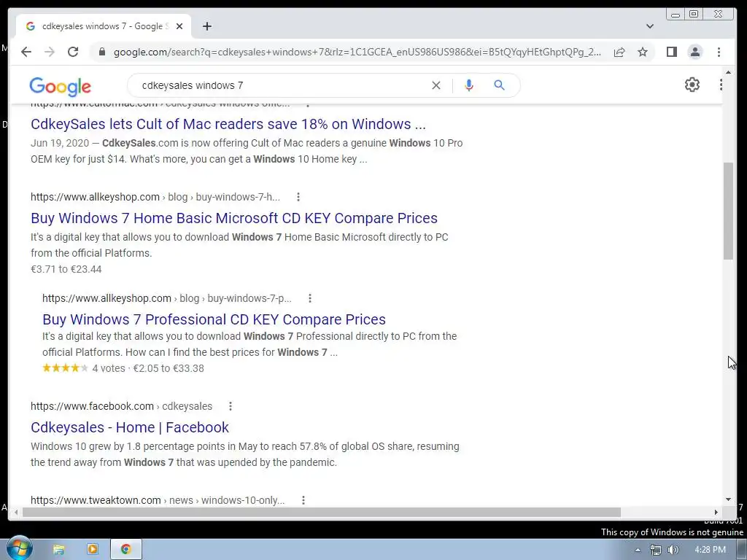Open Cdkeysales - Home | Facebook result
The image size is (747, 560).
(130, 427)
